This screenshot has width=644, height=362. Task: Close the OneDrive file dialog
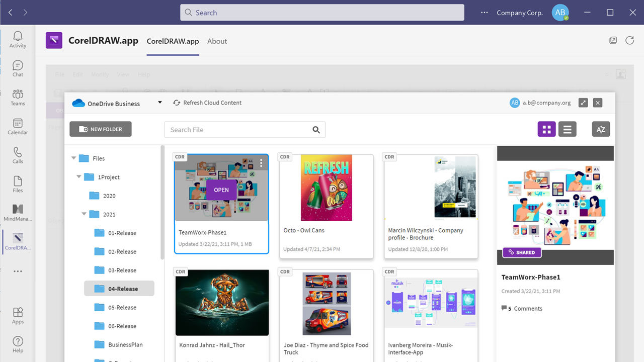pyautogui.click(x=598, y=103)
